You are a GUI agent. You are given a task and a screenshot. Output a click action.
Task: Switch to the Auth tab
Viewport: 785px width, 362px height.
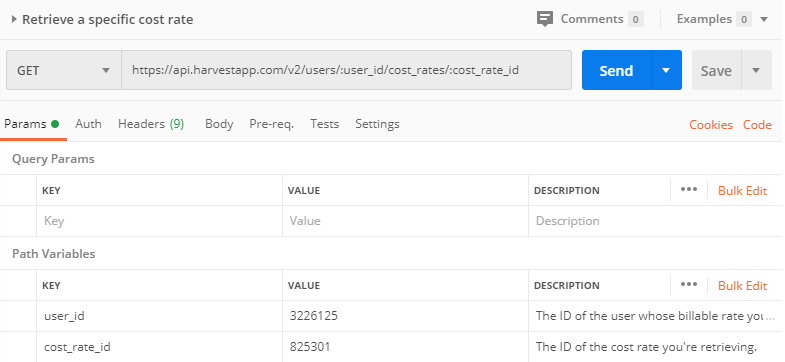point(88,124)
